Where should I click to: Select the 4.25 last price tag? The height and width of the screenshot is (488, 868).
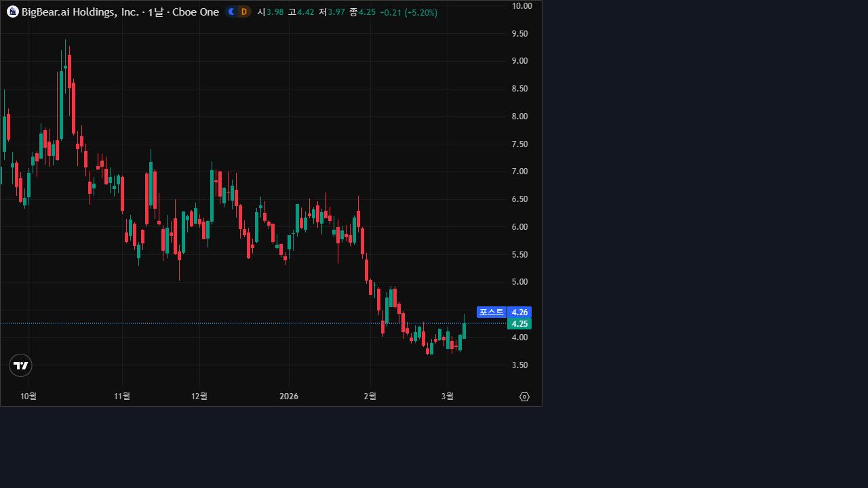click(519, 324)
